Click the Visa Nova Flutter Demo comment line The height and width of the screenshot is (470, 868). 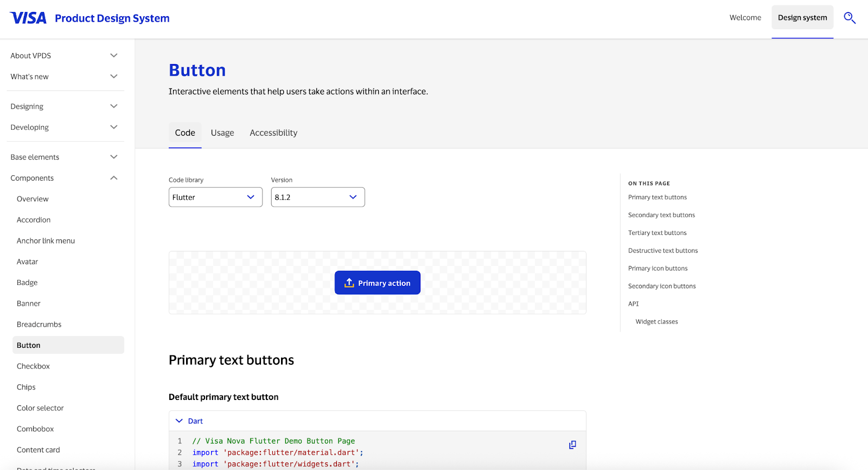point(273,441)
